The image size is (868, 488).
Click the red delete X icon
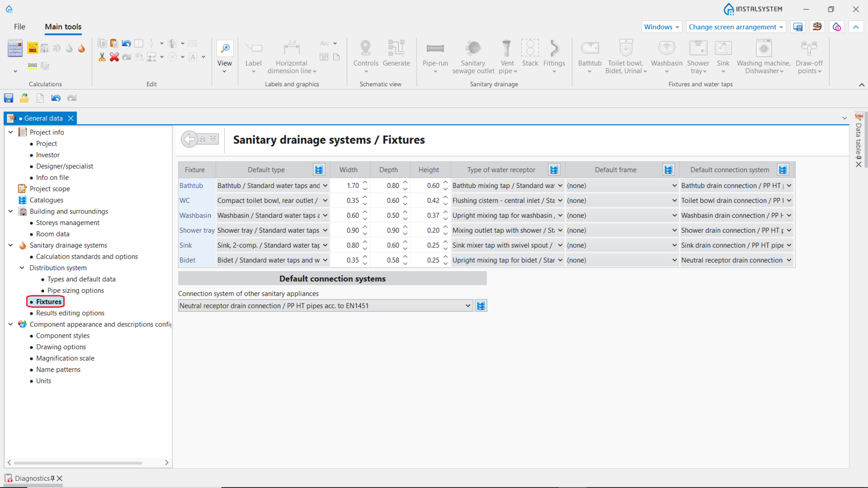(114, 57)
